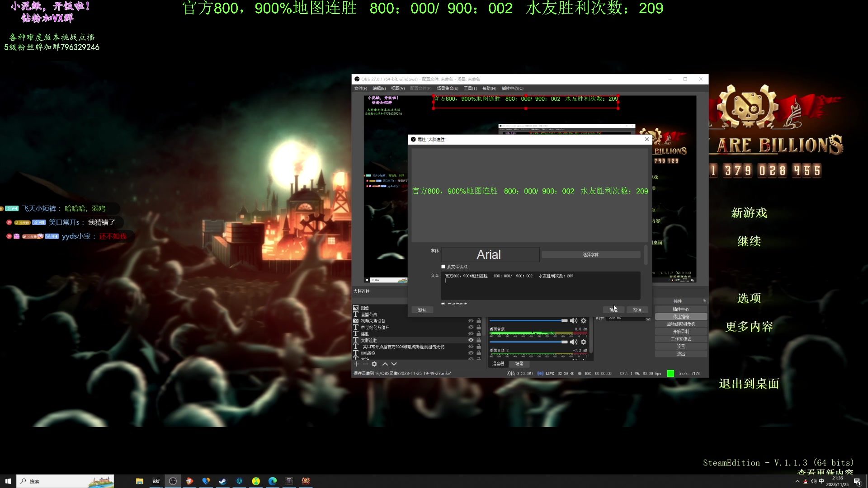
Task: Toggle lock on 连胜 source
Action: click(x=478, y=333)
